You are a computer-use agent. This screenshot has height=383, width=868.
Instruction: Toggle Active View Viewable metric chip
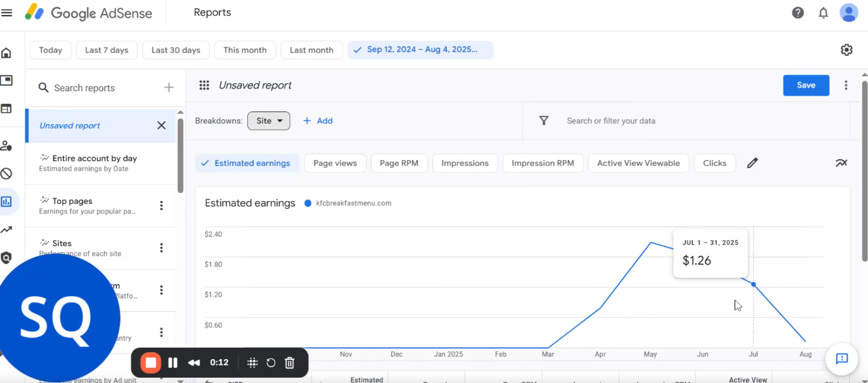coord(638,163)
